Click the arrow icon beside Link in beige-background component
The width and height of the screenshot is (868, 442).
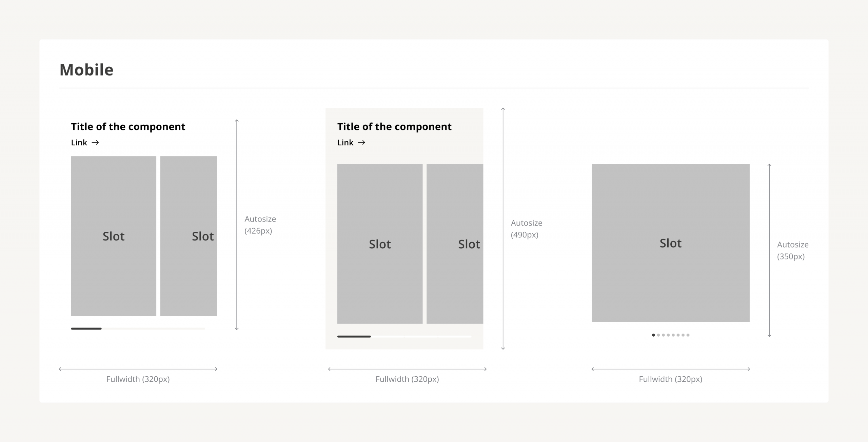tap(361, 143)
